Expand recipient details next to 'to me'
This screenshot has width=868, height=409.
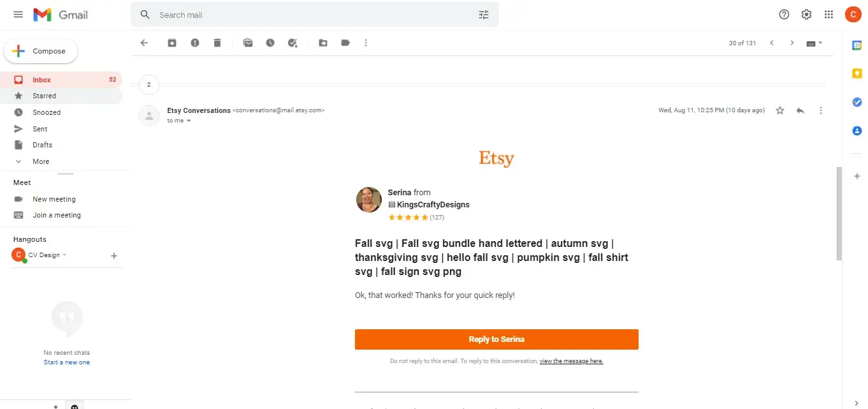point(189,121)
